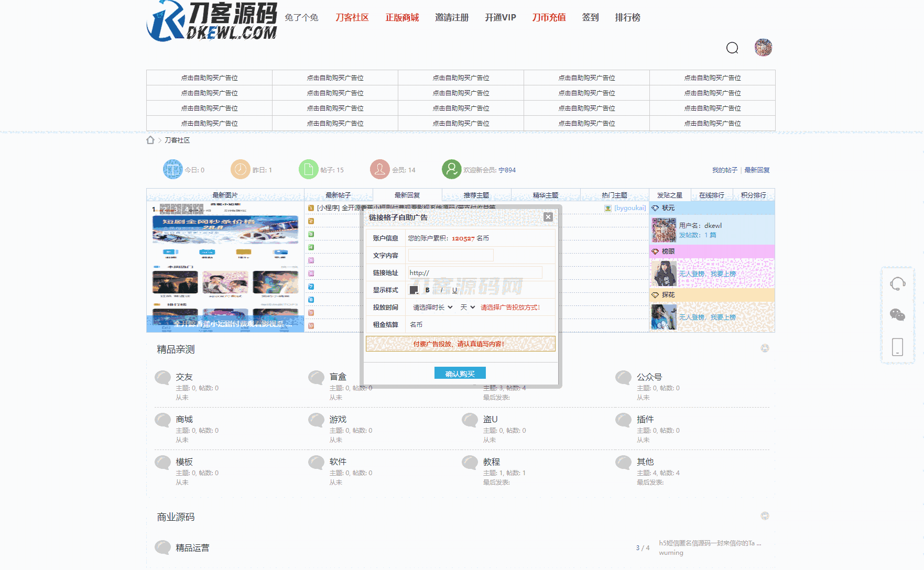Open the customer service headset icon
The image size is (924, 570).
coord(897,284)
